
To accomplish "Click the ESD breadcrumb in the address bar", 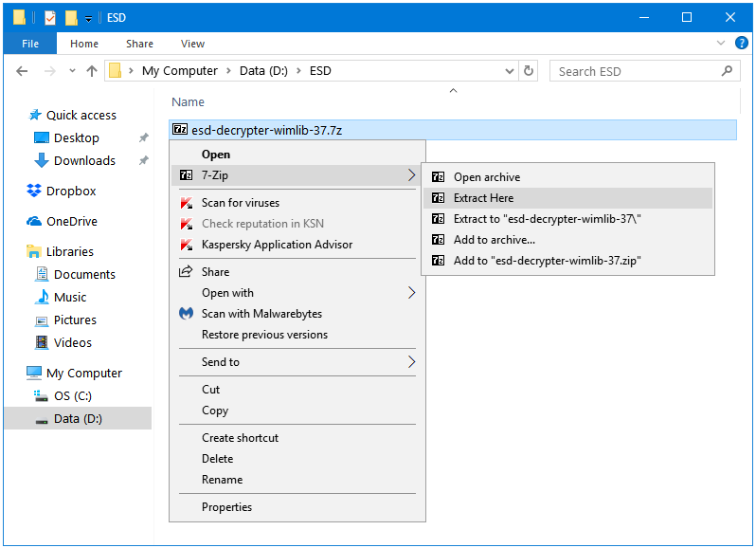I will [320, 71].
